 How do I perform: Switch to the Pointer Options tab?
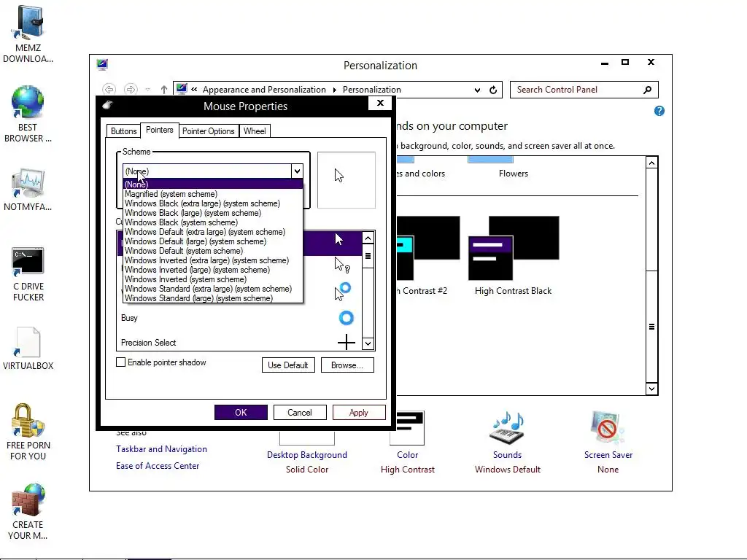click(x=208, y=131)
